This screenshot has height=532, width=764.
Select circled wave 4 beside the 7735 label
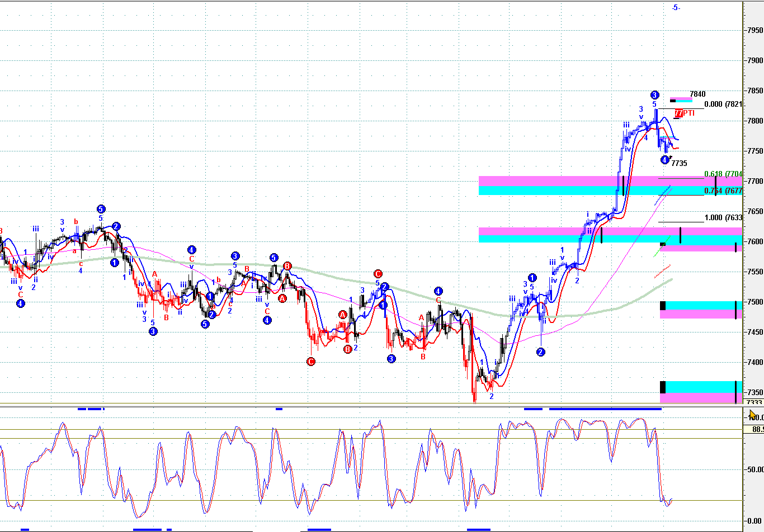pyautogui.click(x=664, y=160)
